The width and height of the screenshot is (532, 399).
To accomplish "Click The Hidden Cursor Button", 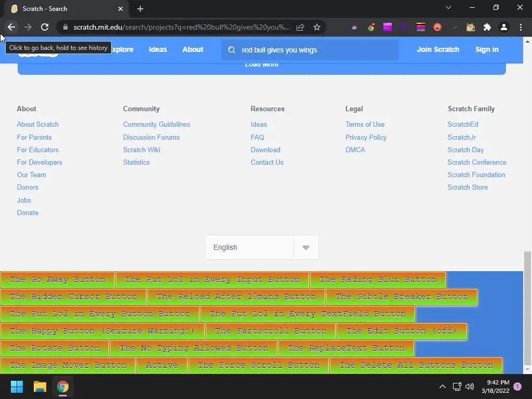I will (x=73, y=297).
